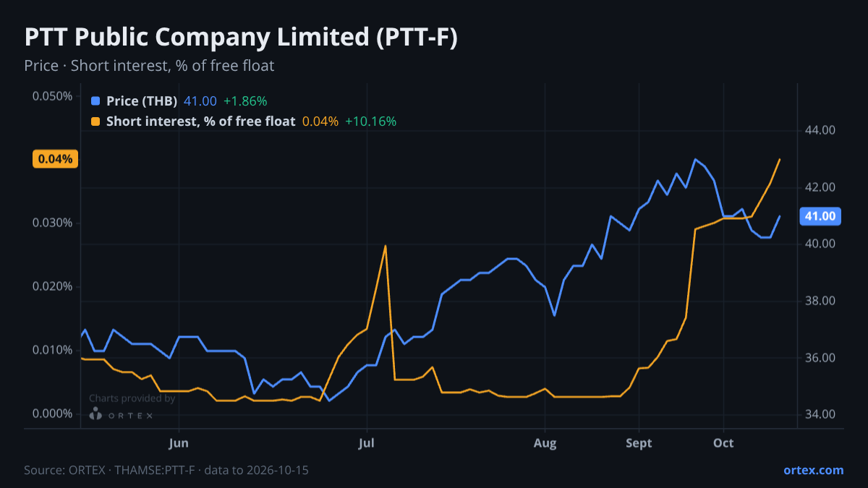Click the 0.030% left axis label

pyautogui.click(x=52, y=223)
